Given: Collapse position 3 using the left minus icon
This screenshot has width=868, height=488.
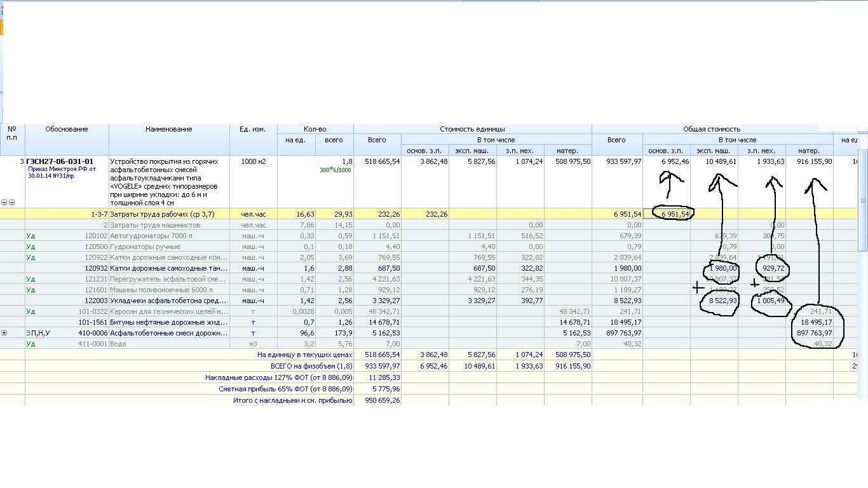Looking at the screenshot, I should click(x=4, y=203).
